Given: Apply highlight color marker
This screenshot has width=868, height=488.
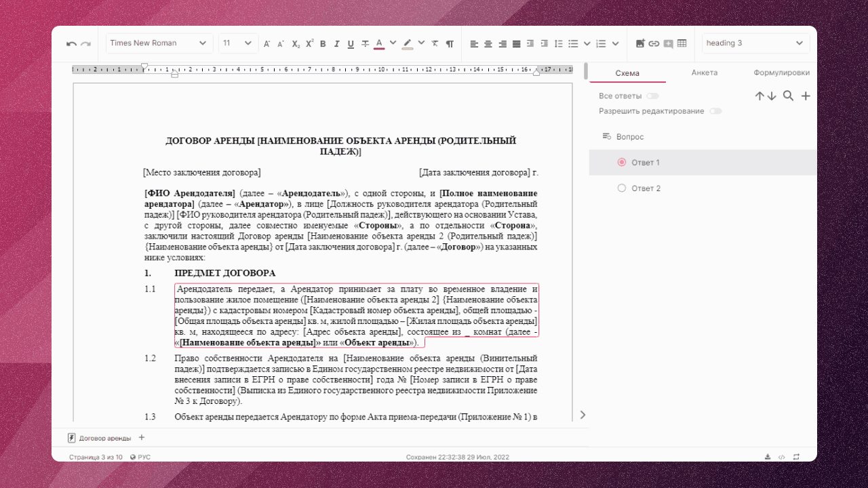Looking at the screenshot, I should (x=407, y=44).
